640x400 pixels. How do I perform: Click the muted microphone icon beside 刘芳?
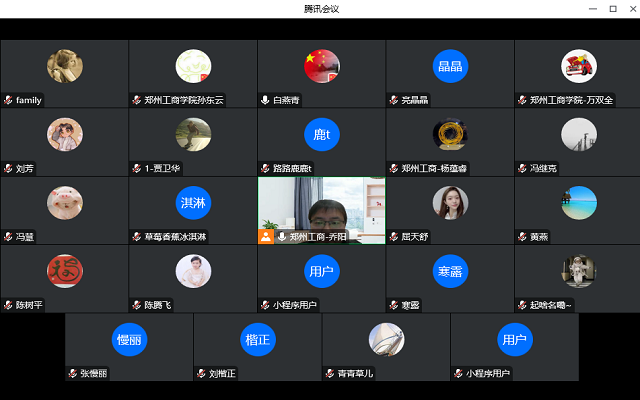pos(8,168)
